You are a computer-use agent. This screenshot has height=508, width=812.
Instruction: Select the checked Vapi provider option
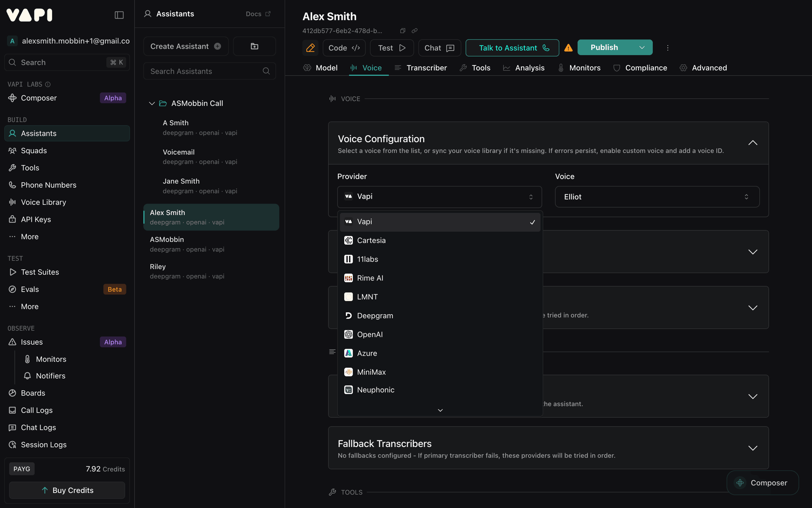pyautogui.click(x=440, y=222)
